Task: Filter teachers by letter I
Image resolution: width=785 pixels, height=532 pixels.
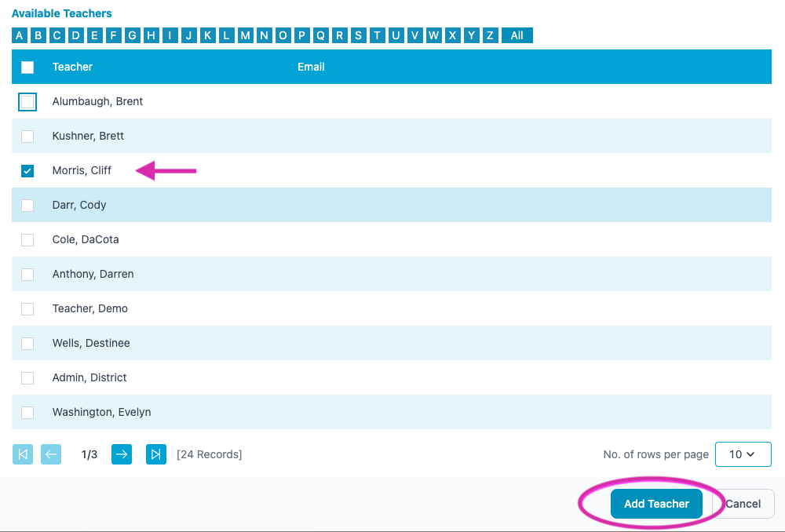Action: point(170,35)
